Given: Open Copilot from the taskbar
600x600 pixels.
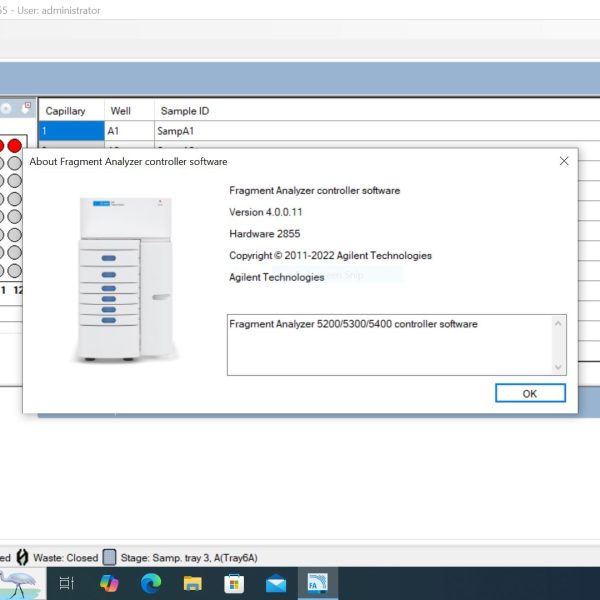Looking at the screenshot, I should [109, 583].
